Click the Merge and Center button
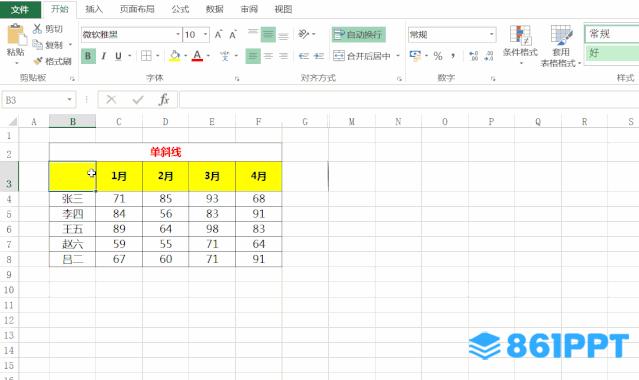 tap(362, 56)
